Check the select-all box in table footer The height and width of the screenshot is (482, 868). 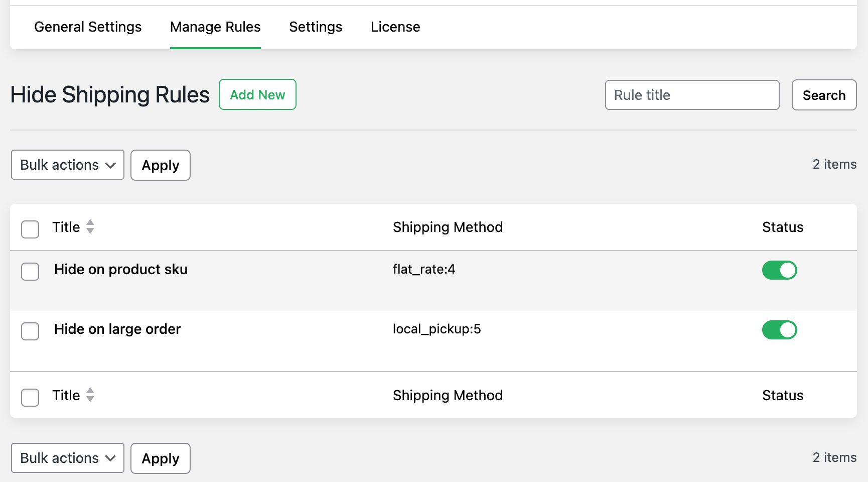tap(30, 397)
